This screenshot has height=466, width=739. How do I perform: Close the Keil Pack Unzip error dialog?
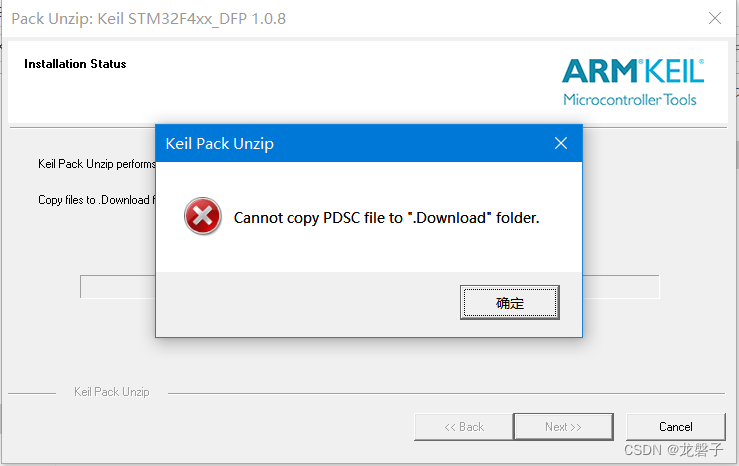(561, 143)
